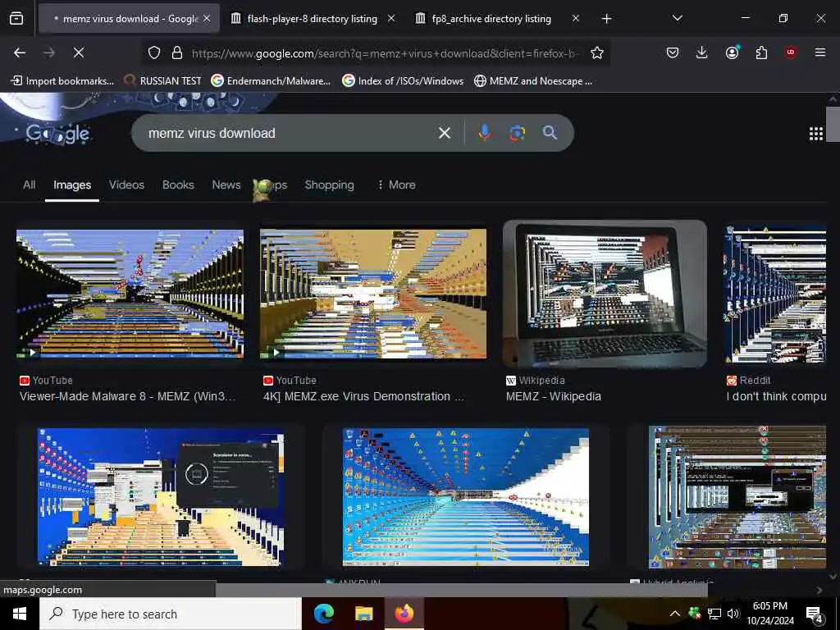Switch to Books results

point(178,185)
